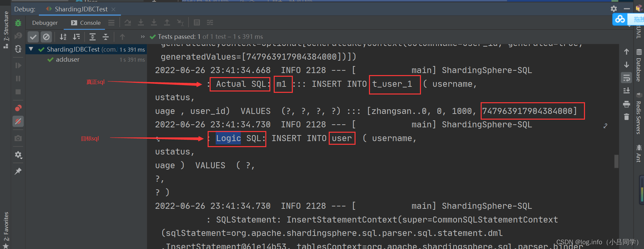Toggle Mute Breakpoints icon
Screen dimensions: 644x249
[18, 121]
